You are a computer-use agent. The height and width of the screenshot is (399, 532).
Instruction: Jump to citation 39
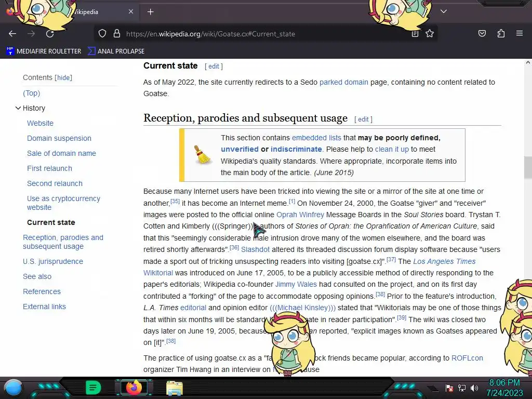click(402, 317)
